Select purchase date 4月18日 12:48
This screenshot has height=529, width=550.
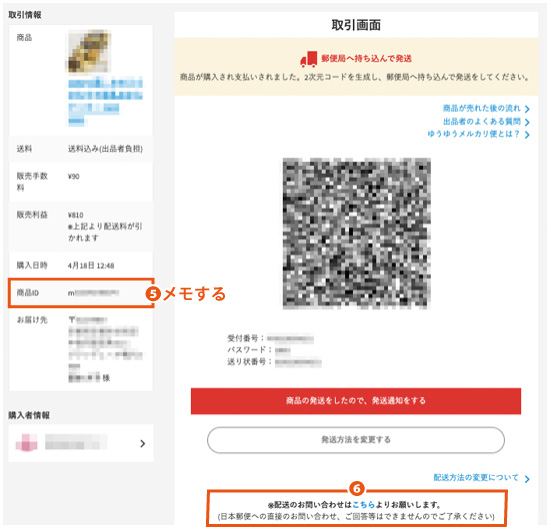(x=91, y=266)
